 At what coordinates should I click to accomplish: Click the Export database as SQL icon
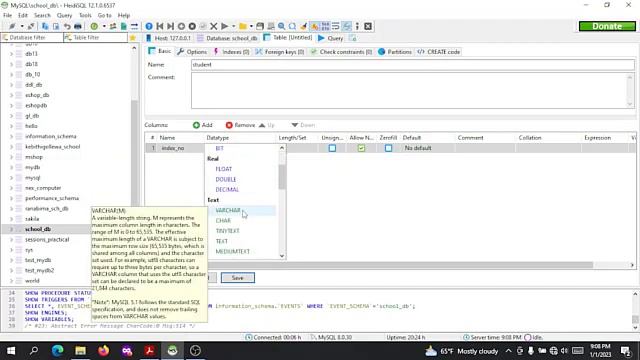coord(124,26)
